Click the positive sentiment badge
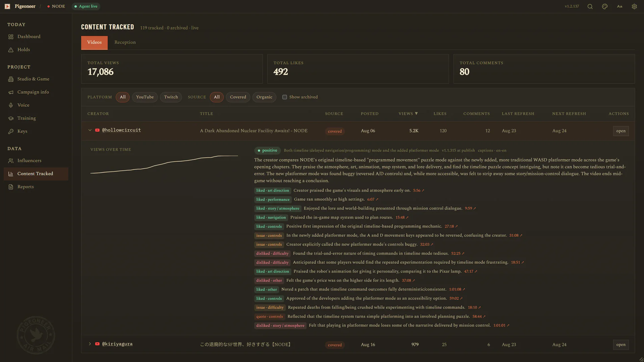644x362 pixels. point(267,150)
